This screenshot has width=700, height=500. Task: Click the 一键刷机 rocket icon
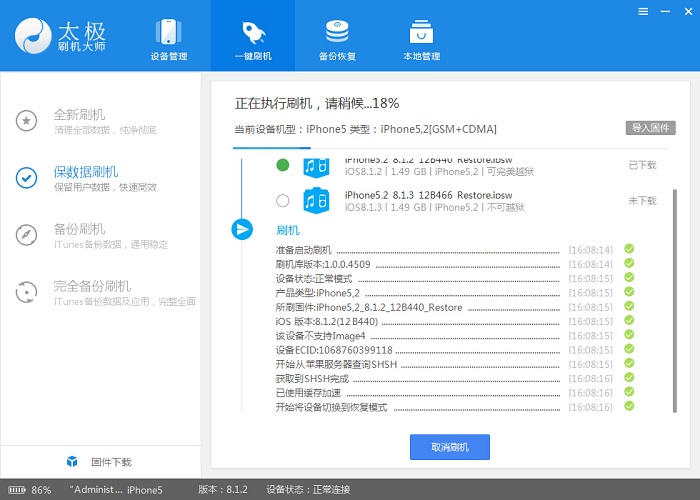click(x=253, y=31)
